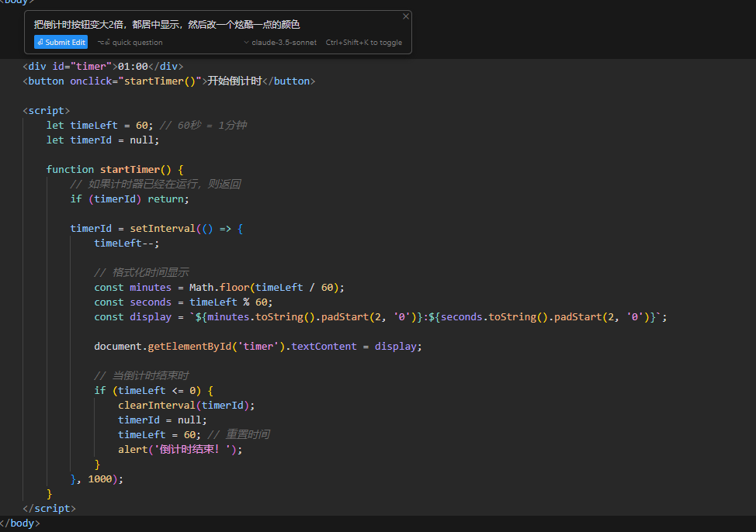Click the '// 如果计时器已经在运行' comment
Image resolution: width=756 pixels, height=532 pixels.
point(155,184)
